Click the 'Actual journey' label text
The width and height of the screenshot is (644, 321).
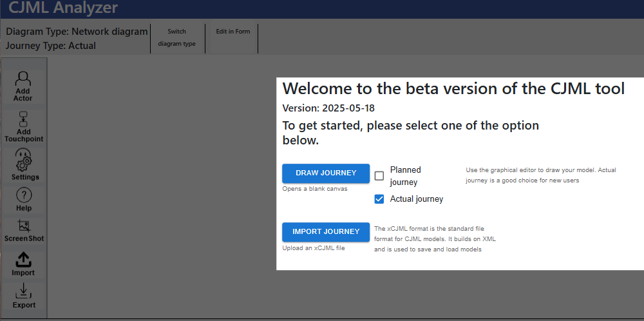[x=416, y=199]
